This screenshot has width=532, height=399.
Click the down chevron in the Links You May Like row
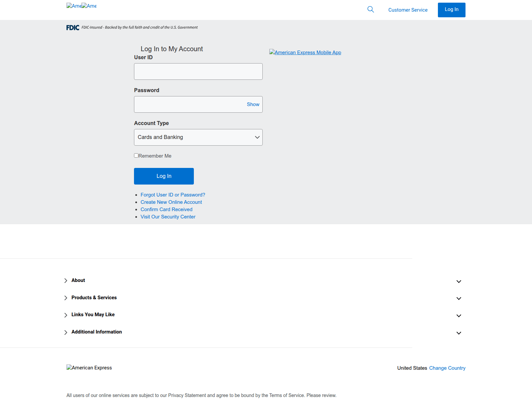click(459, 316)
